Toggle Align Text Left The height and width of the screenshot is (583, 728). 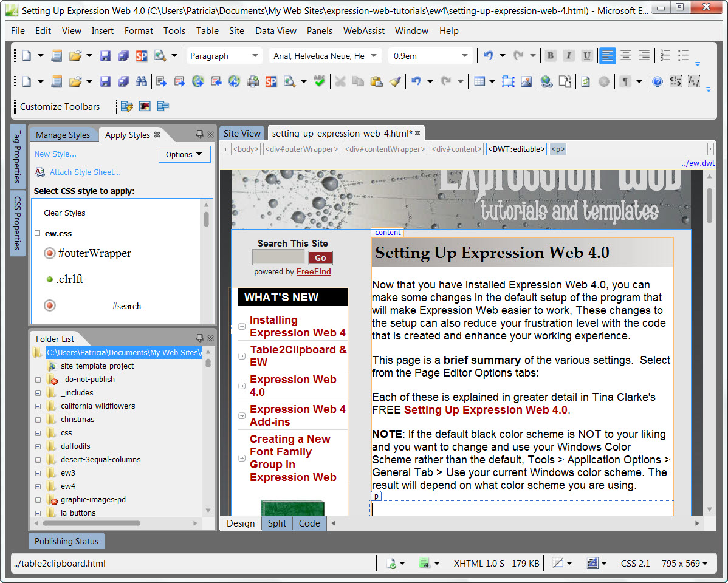click(607, 56)
